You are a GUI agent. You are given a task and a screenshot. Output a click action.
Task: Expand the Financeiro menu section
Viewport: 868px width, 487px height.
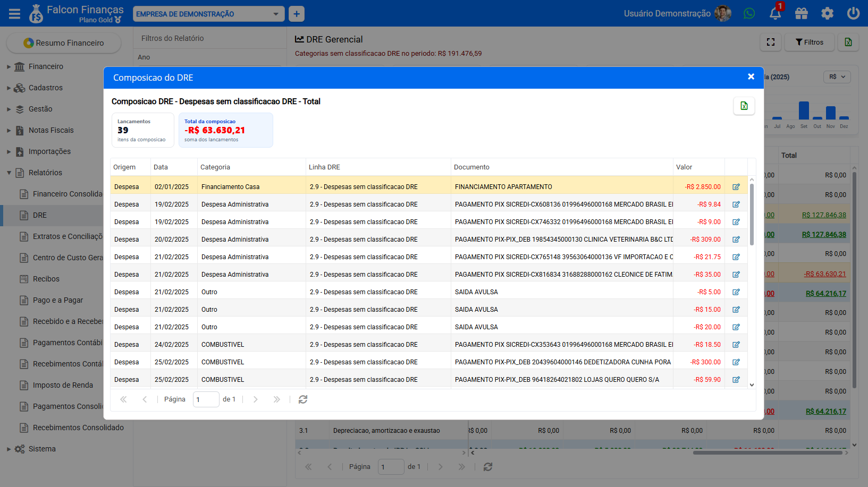click(46, 66)
